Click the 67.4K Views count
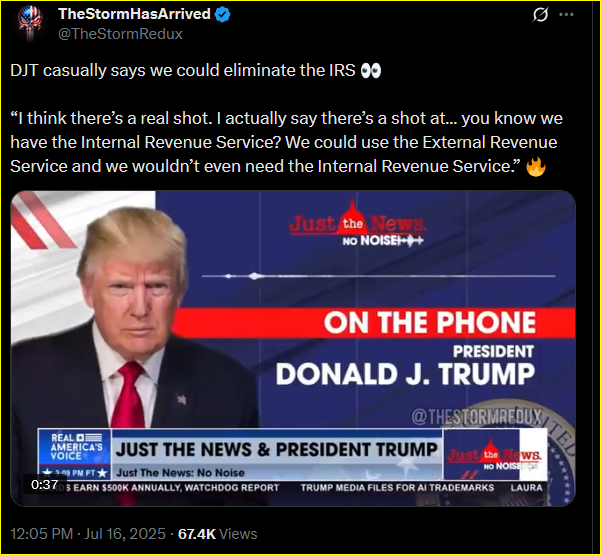601x555 pixels. point(217,534)
